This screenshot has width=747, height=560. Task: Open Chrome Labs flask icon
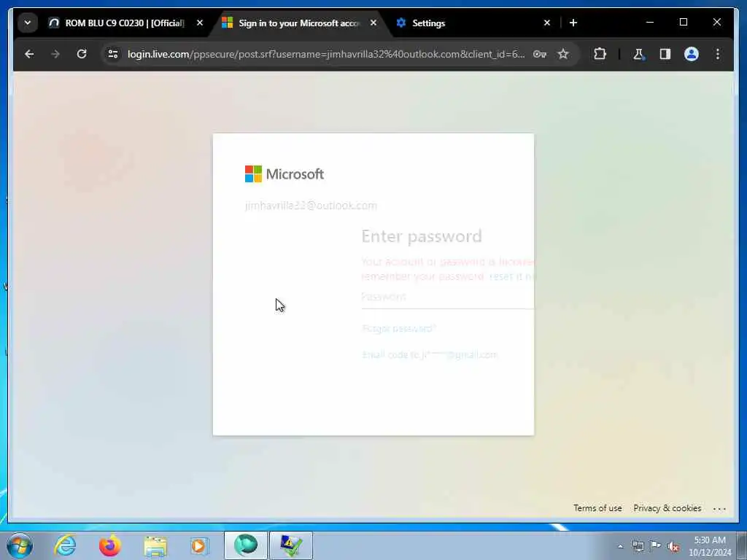(x=638, y=54)
